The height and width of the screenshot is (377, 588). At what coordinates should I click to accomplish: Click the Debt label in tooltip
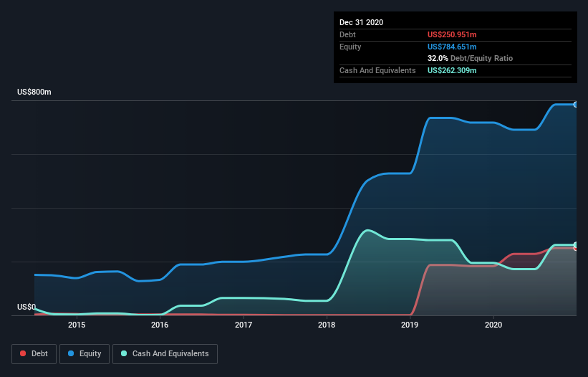347,34
